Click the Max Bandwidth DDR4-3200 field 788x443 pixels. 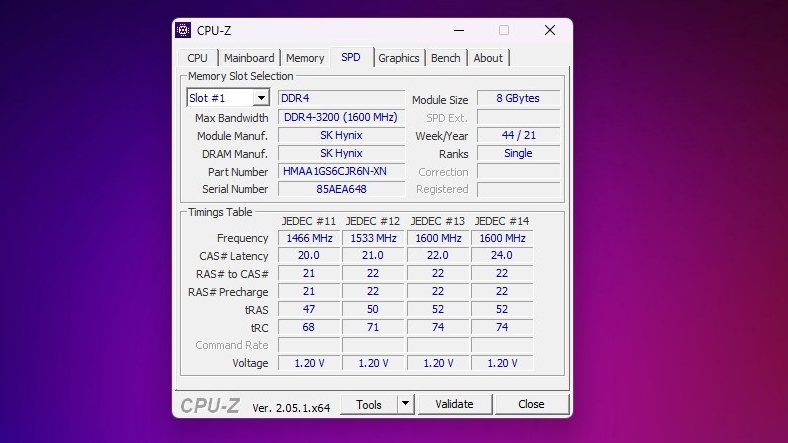[x=341, y=117]
